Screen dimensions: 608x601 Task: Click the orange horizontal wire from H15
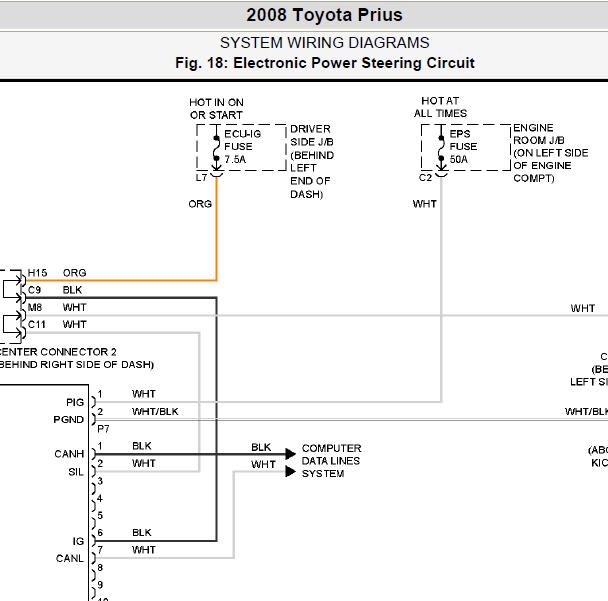(x=121, y=280)
